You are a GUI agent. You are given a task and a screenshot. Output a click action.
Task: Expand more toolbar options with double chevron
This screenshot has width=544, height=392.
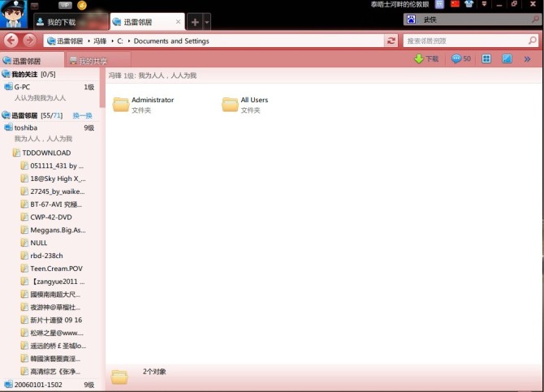(x=527, y=59)
